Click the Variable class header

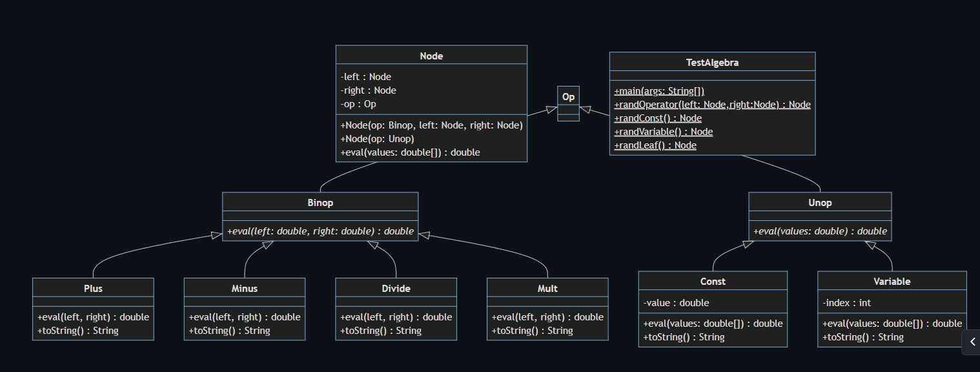(892, 281)
